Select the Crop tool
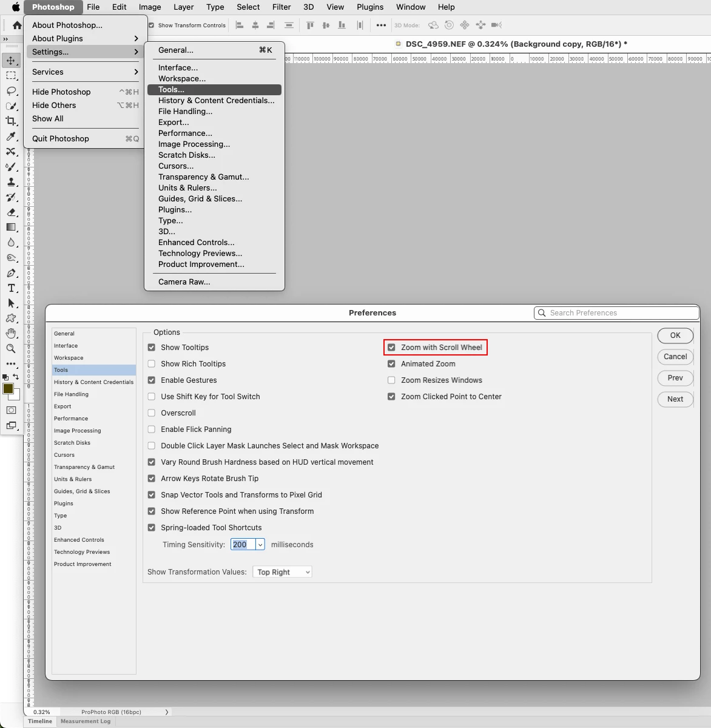The height and width of the screenshot is (728, 711). (11, 121)
